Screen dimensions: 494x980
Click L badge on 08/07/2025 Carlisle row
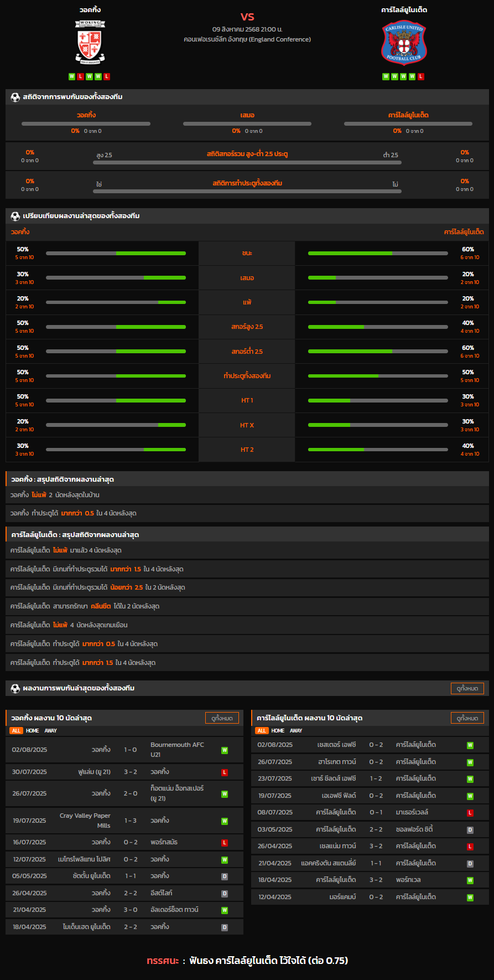(x=470, y=813)
